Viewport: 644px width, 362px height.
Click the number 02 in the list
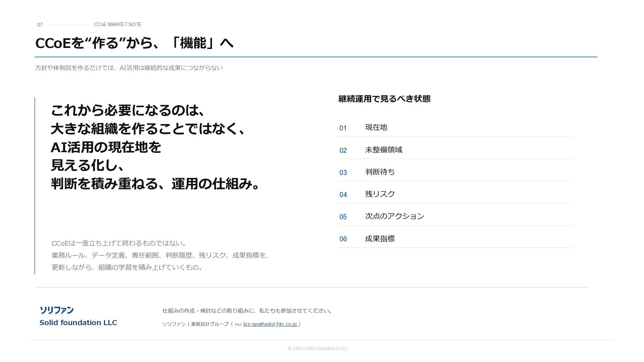coord(343,150)
